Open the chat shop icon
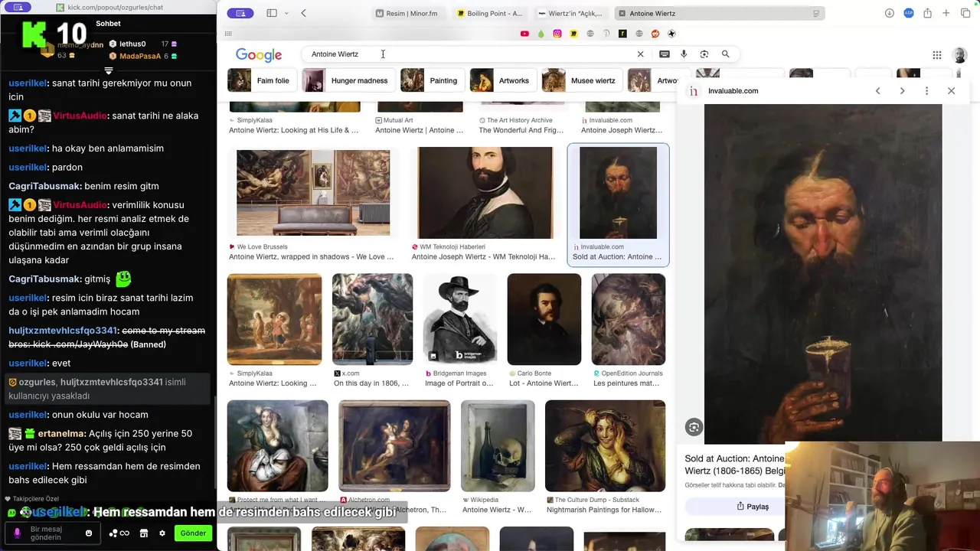This screenshot has height=551, width=980. tap(143, 533)
